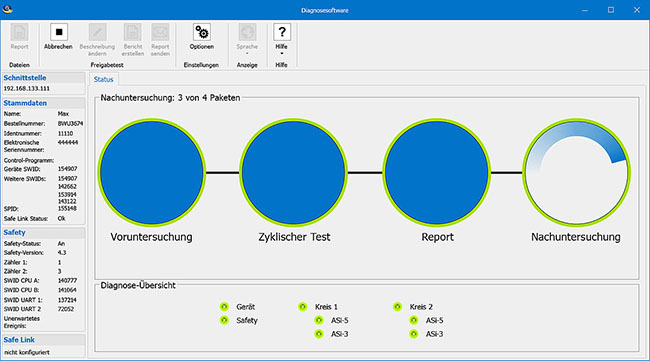Click the Safety-Version value 4.3
Screen dimensions: 650x361
click(62, 253)
